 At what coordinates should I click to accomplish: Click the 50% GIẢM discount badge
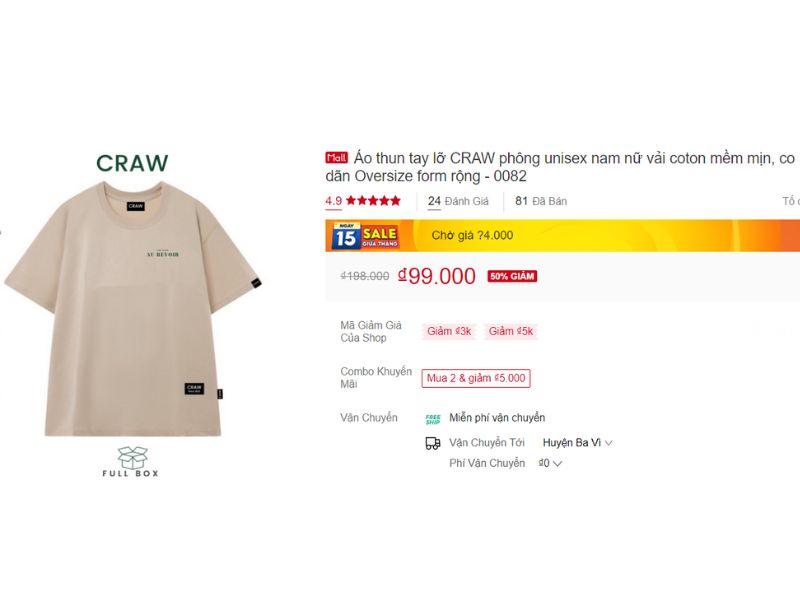click(x=512, y=276)
